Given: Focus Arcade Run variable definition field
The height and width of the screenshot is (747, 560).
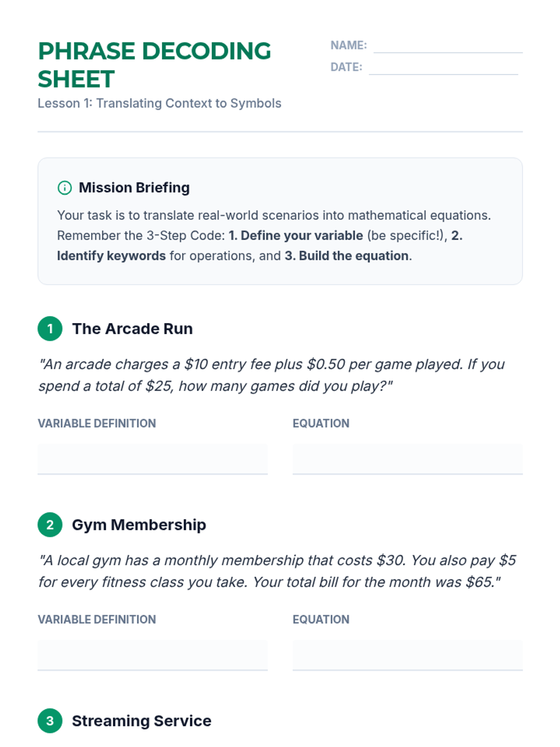Looking at the screenshot, I should click(153, 459).
